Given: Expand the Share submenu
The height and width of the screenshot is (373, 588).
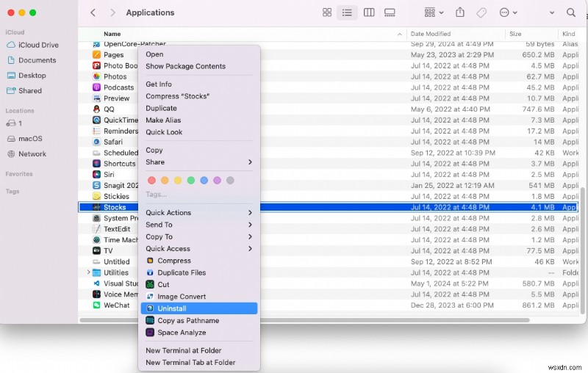Looking at the screenshot, I should [x=199, y=162].
